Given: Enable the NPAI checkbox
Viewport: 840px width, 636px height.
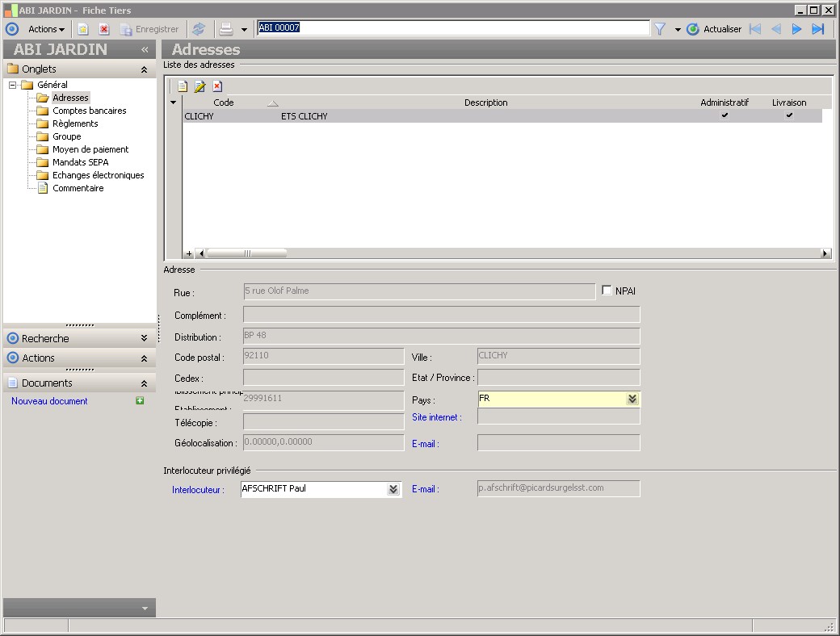Looking at the screenshot, I should [x=607, y=291].
